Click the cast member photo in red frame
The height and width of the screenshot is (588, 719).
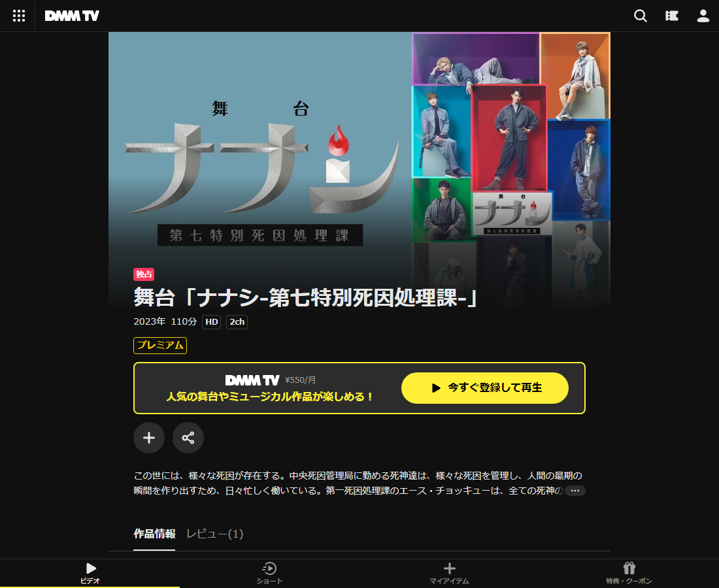pyautogui.click(x=509, y=139)
